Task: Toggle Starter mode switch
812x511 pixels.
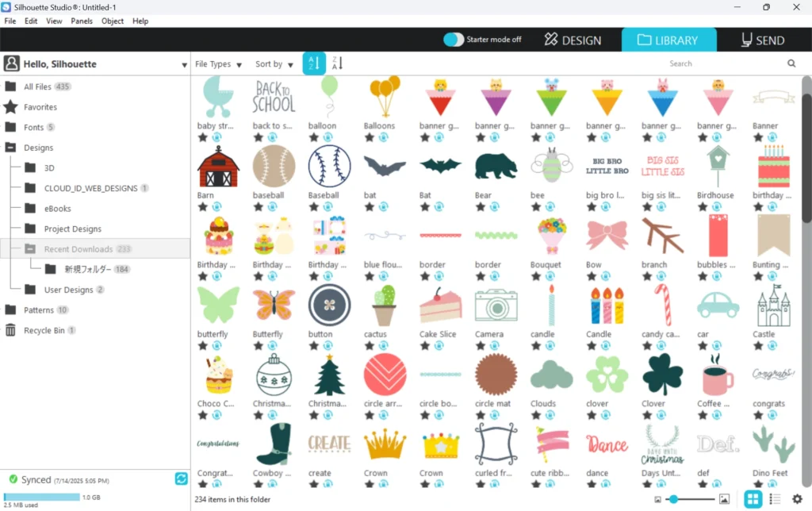Action: point(454,40)
